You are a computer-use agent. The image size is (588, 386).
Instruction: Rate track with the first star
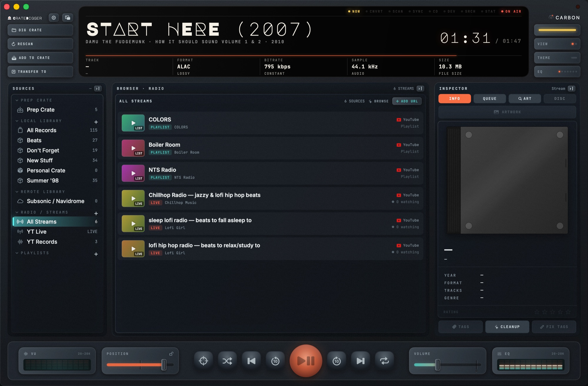pos(537,312)
